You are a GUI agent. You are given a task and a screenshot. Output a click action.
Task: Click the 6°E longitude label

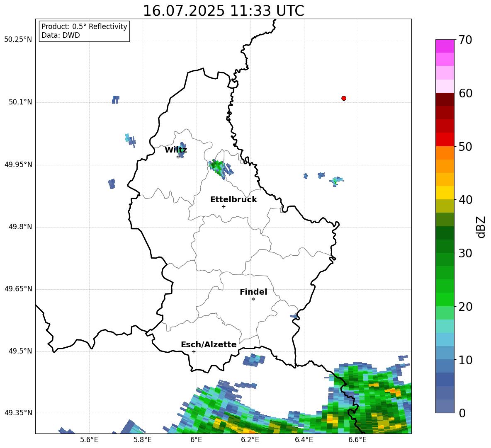[196, 440]
